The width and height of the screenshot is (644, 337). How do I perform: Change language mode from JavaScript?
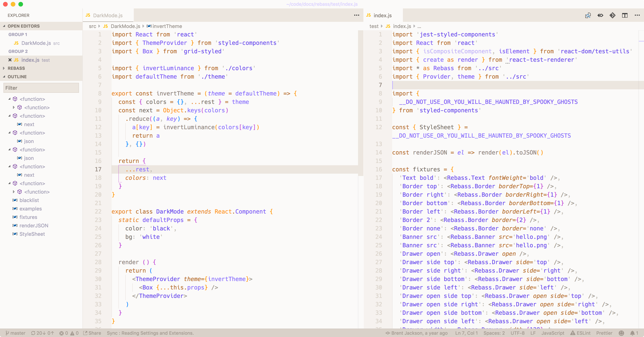tap(553, 333)
